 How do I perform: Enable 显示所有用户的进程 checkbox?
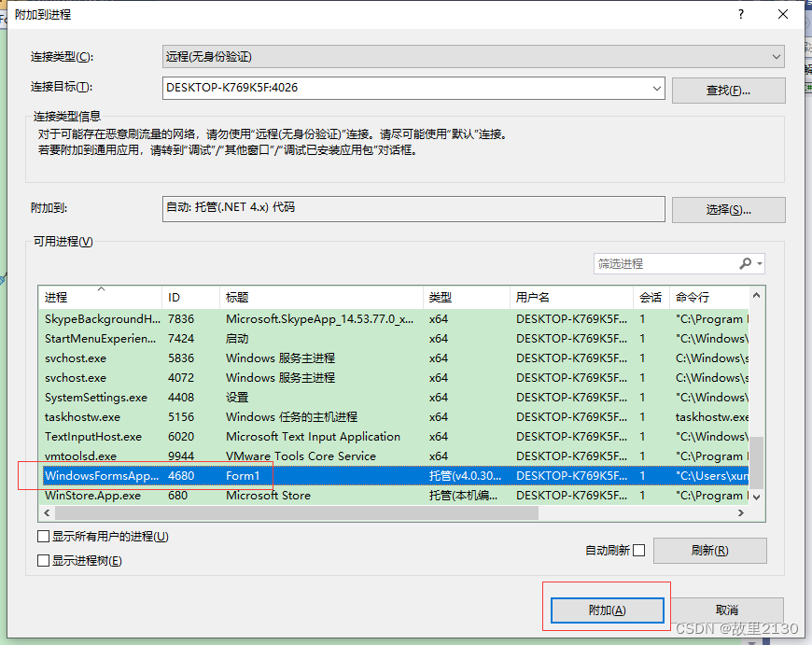coord(44,536)
